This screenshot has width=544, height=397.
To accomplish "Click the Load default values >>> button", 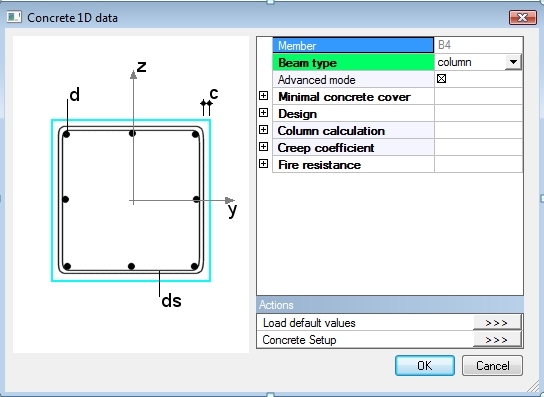I will click(497, 323).
